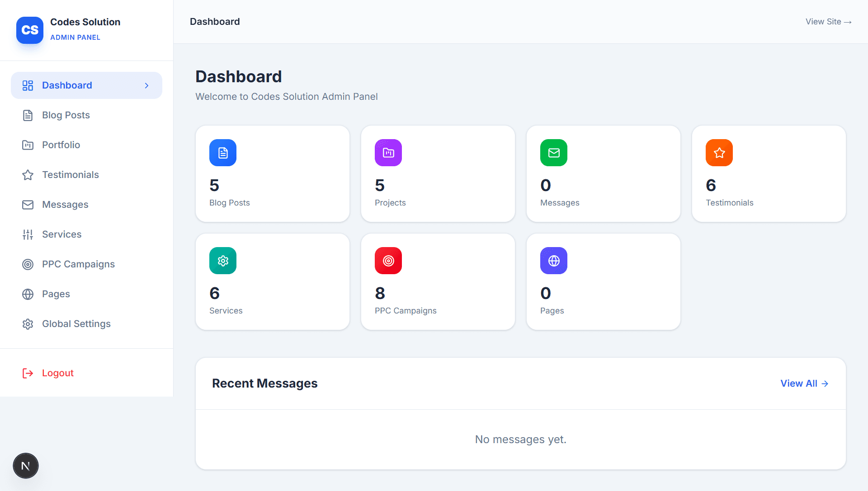This screenshot has height=491, width=868.
Task: Navigate to Global Settings
Action: tap(76, 324)
